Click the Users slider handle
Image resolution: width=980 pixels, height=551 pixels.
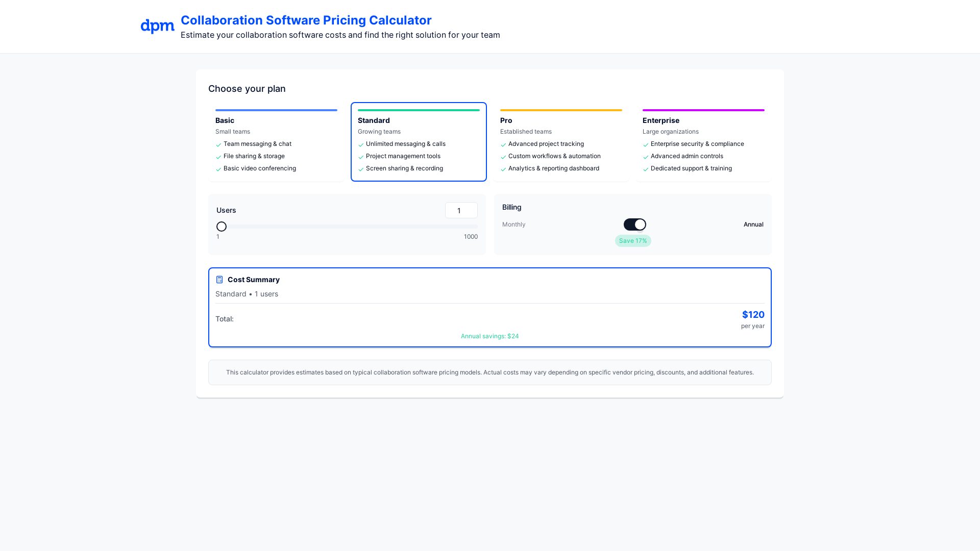(x=222, y=227)
